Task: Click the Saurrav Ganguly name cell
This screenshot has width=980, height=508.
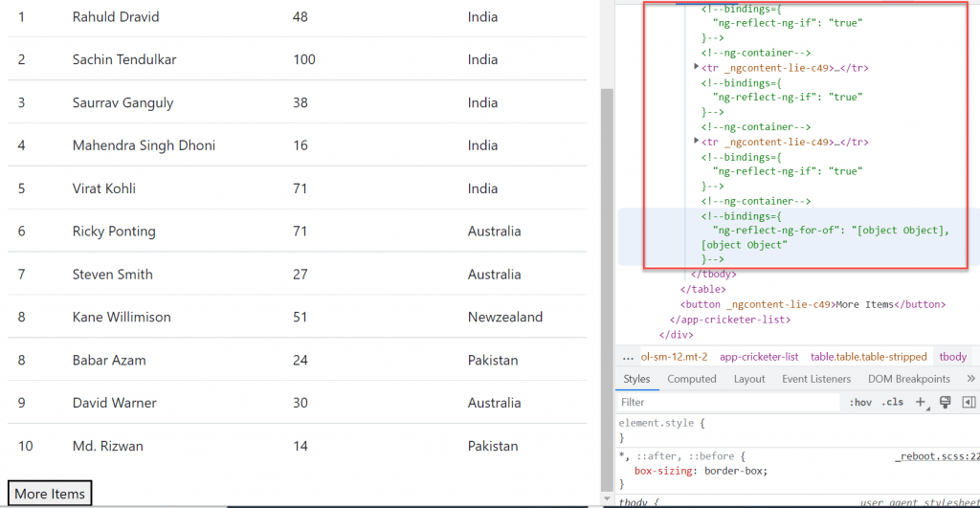Action: click(122, 102)
